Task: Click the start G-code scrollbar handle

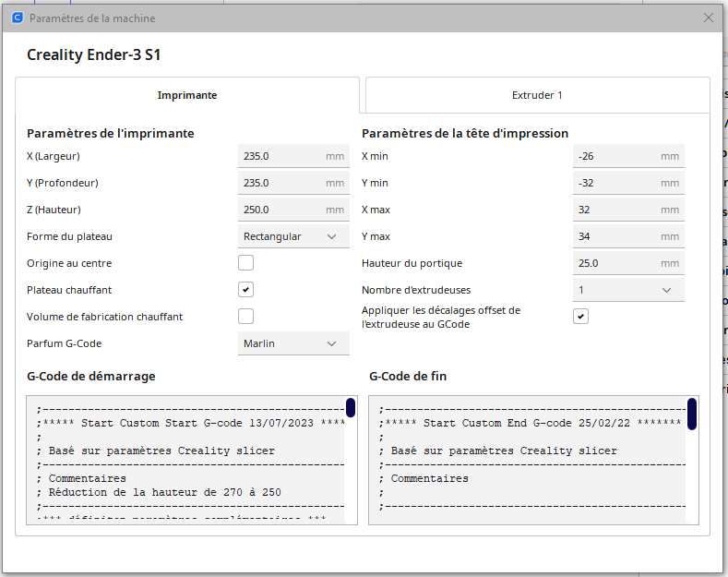Action: [351, 407]
